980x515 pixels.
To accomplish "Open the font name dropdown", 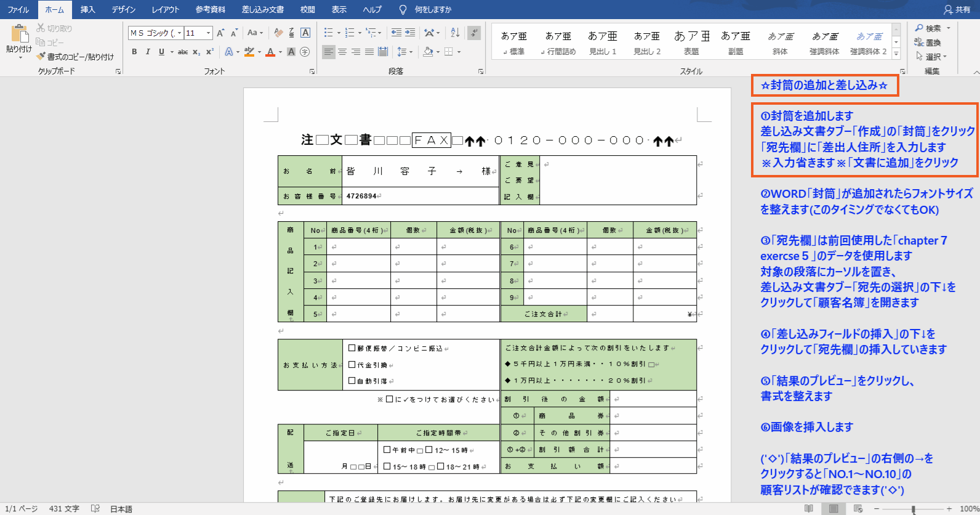I will 179,33.
